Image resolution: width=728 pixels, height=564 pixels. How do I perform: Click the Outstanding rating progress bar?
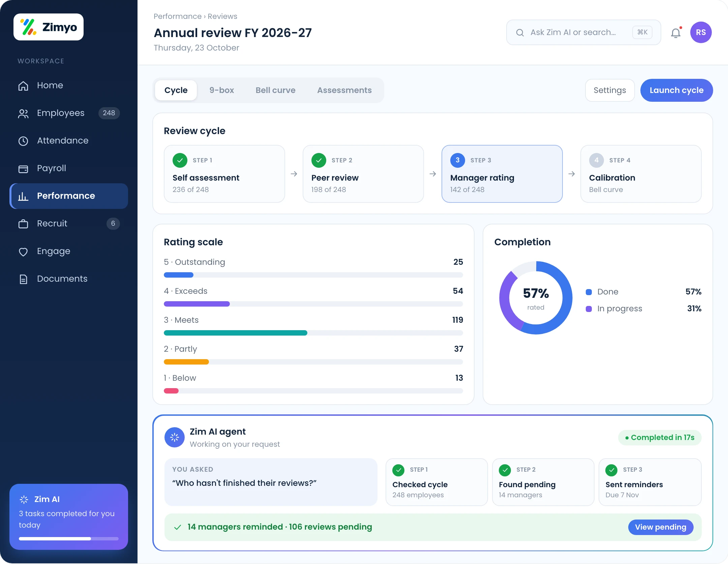tap(313, 275)
